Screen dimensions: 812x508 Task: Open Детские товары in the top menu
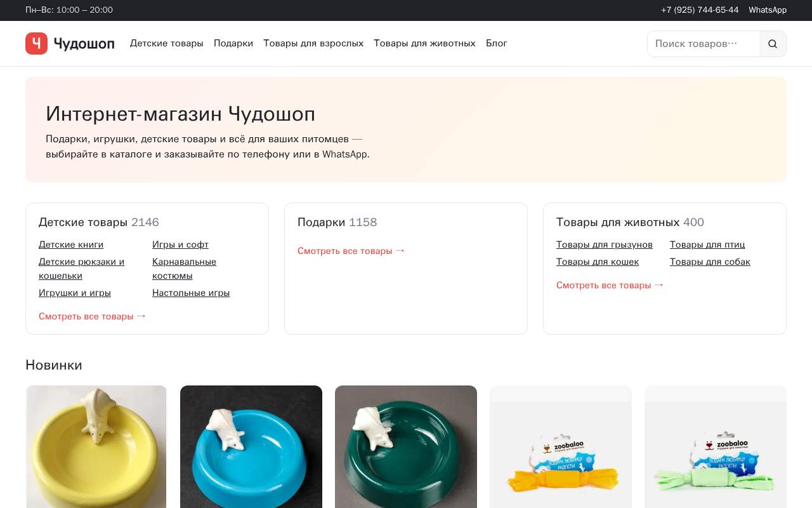point(167,43)
